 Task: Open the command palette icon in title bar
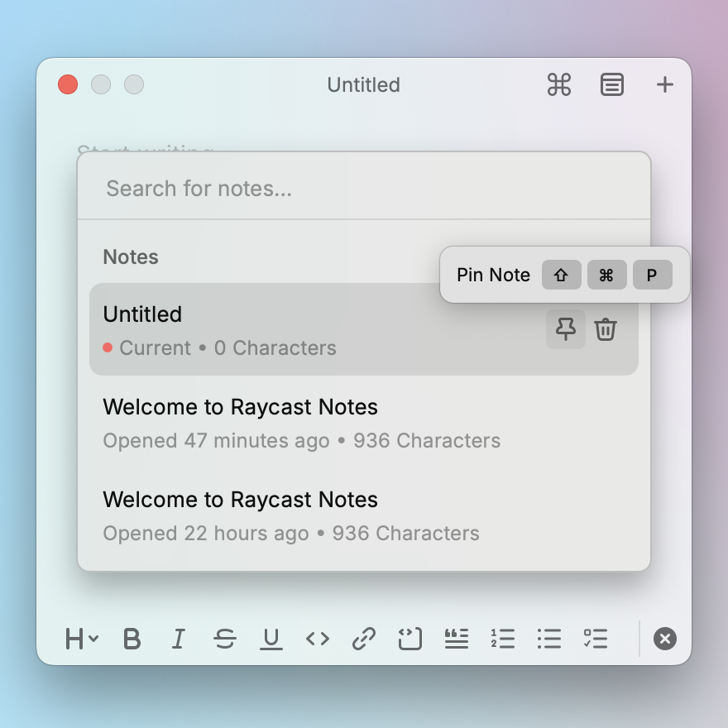click(559, 85)
